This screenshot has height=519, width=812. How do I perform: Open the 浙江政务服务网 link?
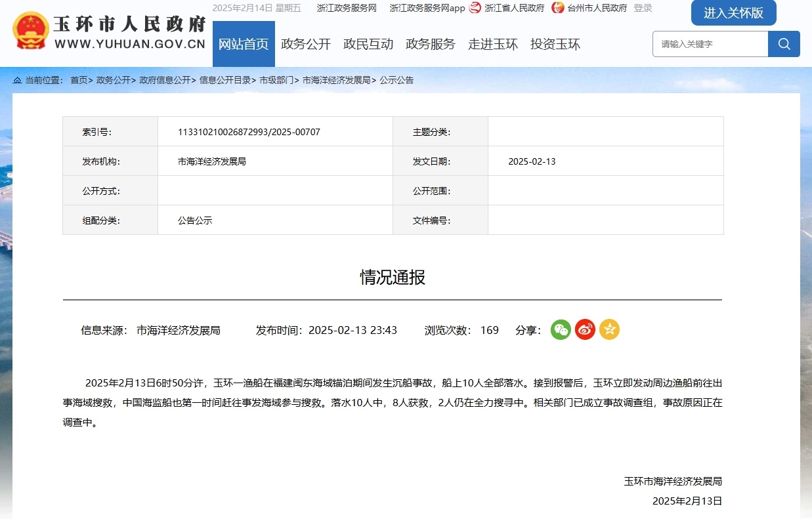[346, 8]
